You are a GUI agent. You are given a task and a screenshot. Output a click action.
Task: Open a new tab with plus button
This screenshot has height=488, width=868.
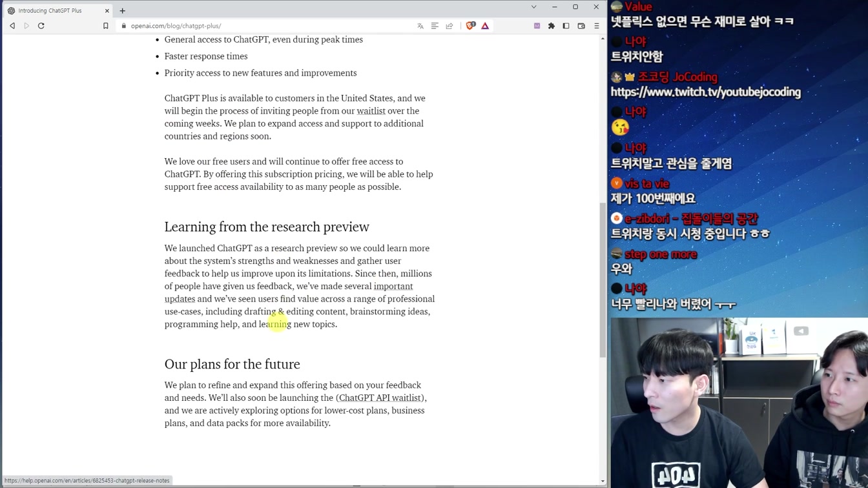pos(122,10)
